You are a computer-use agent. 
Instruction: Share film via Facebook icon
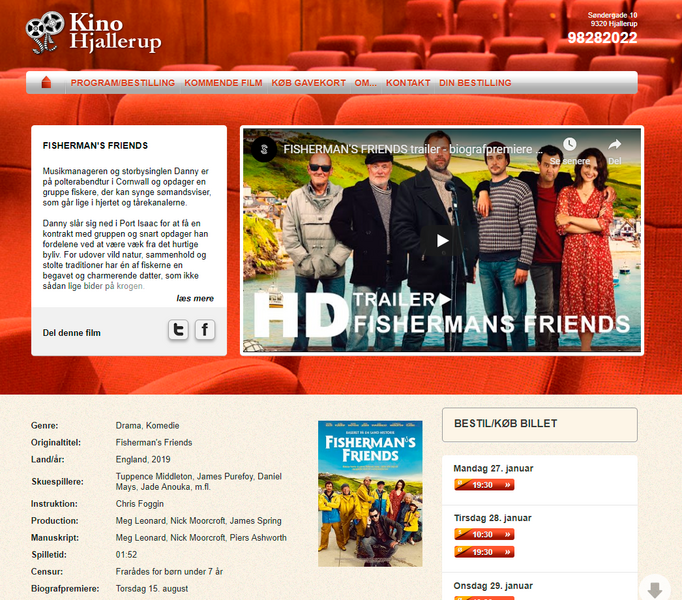[205, 329]
